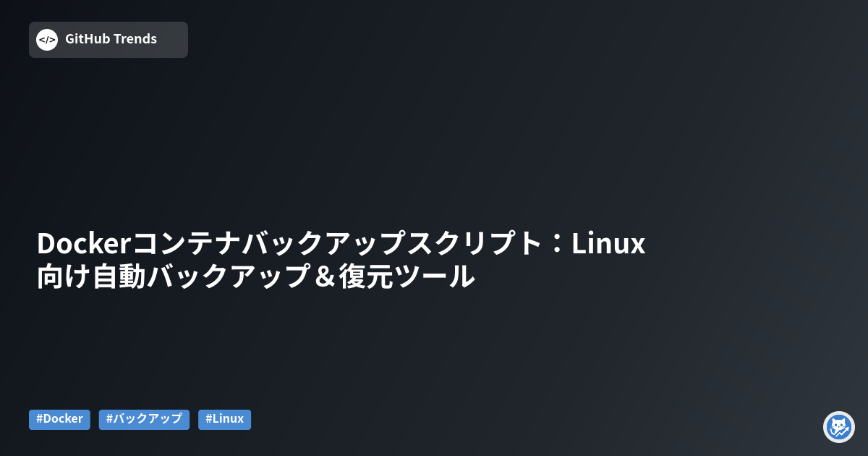Click the title line starting with Dockerコンテナ

pyautogui.click(x=341, y=244)
